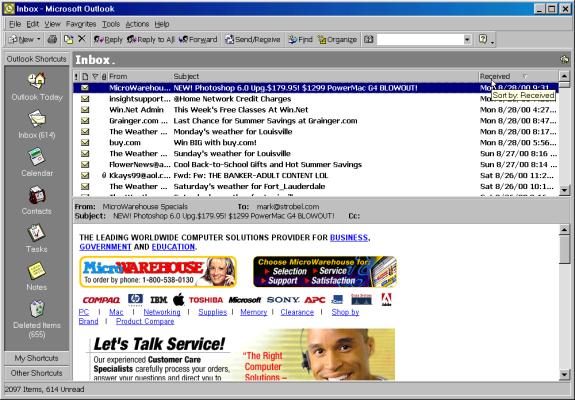Click the Organize toolbar button

pos(337,39)
